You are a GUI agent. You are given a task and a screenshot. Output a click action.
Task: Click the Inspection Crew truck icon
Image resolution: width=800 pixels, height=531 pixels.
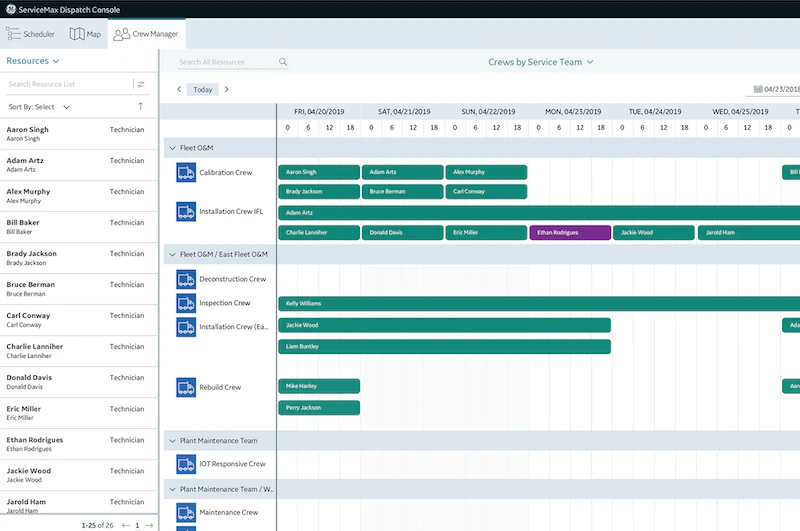tap(186, 303)
